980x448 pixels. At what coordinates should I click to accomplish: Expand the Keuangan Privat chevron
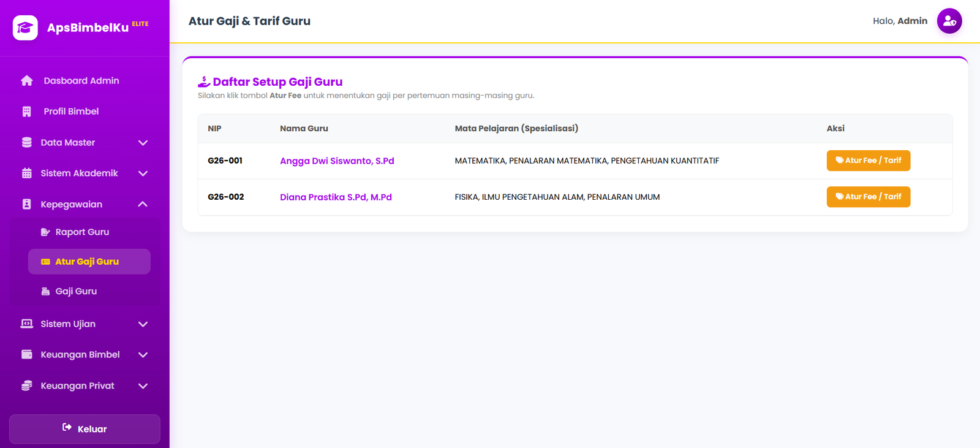(143, 386)
